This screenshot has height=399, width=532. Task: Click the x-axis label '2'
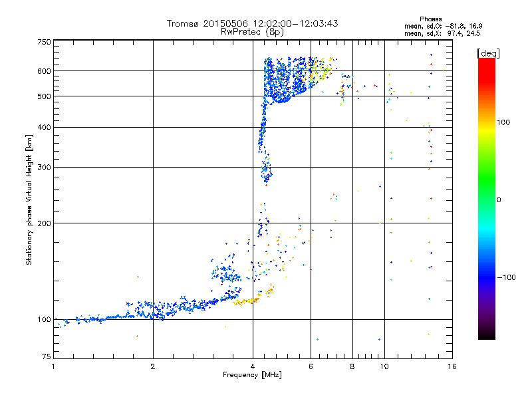pyautogui.click(x=153, y=366)
